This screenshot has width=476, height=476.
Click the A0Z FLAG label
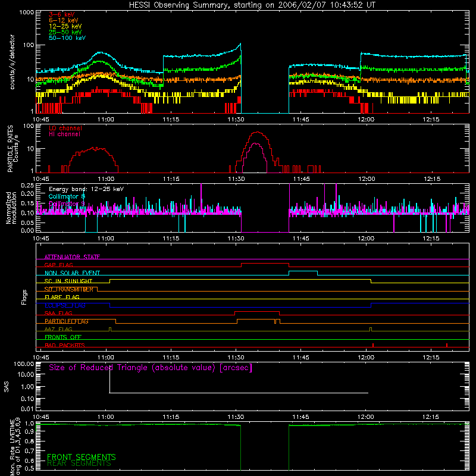pyautogui.click(x=58, y=329)
